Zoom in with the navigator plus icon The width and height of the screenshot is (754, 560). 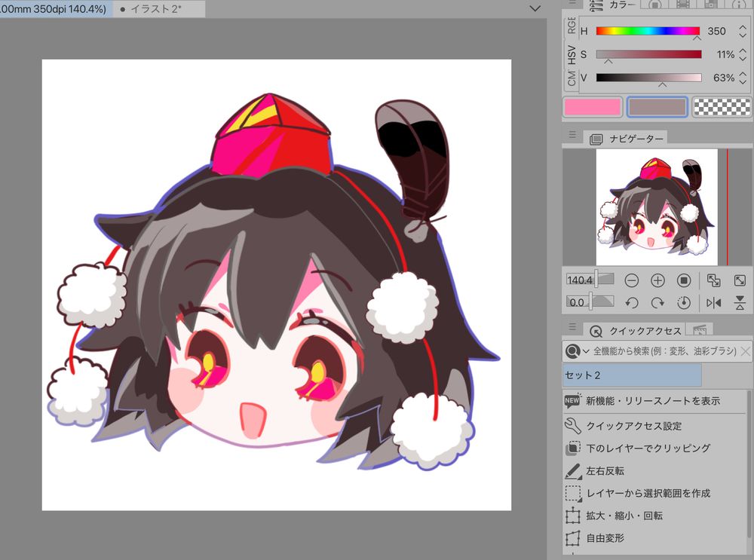coord(657,280)
